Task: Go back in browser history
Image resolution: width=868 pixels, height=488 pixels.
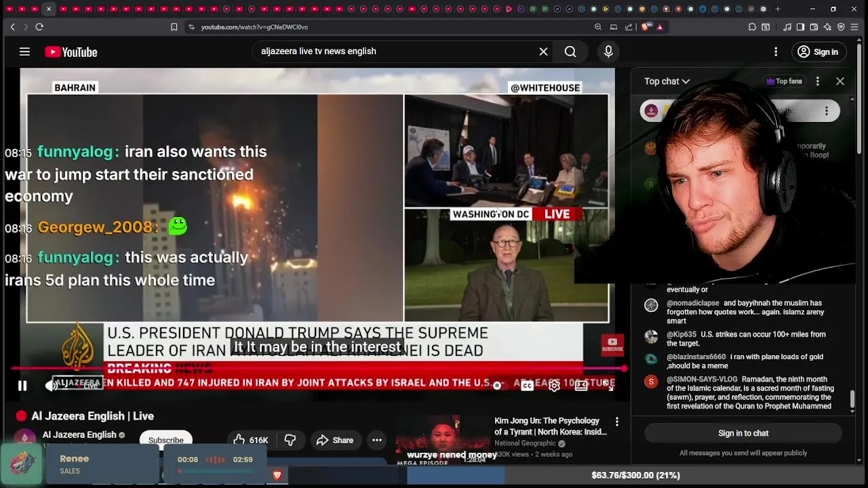Action: point(12,27)
